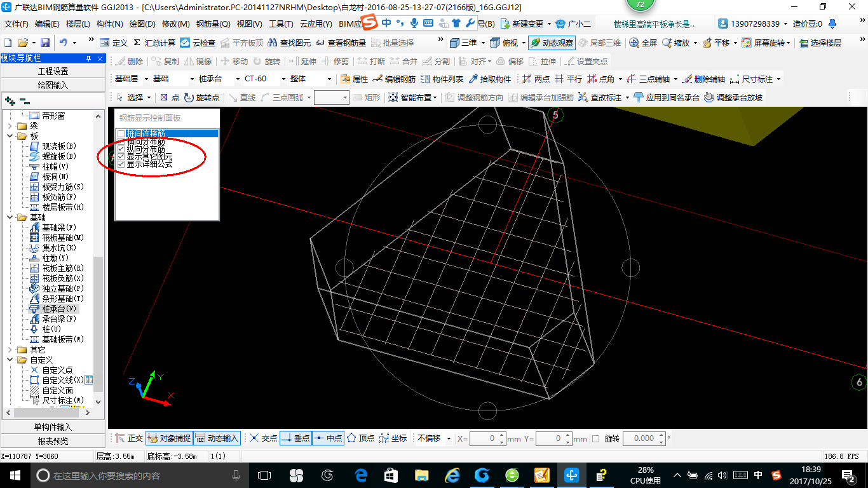The image size is (868, 488).
Task: Toggle 对象捕捉 object snap
Action: click(x=169, y=438)
